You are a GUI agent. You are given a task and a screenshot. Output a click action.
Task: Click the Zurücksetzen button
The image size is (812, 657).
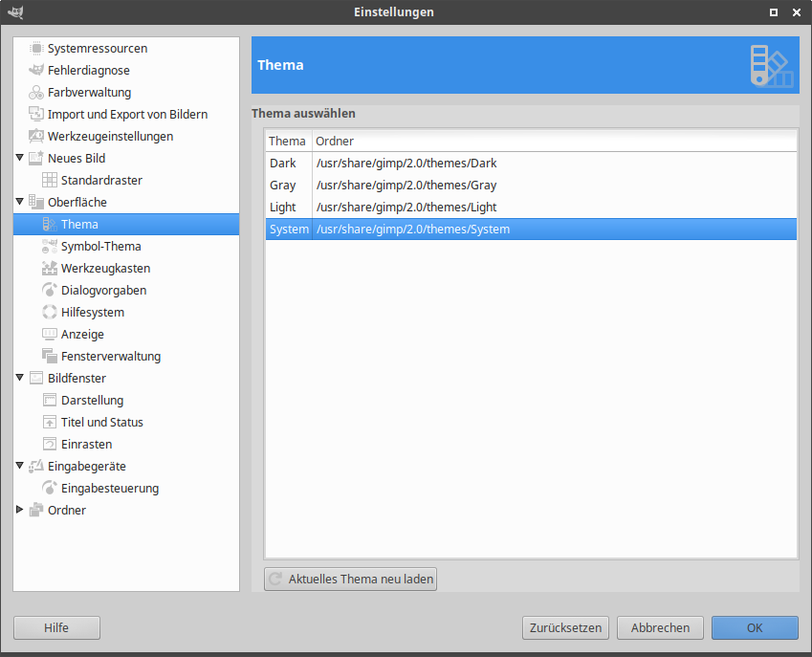(565, 627)
